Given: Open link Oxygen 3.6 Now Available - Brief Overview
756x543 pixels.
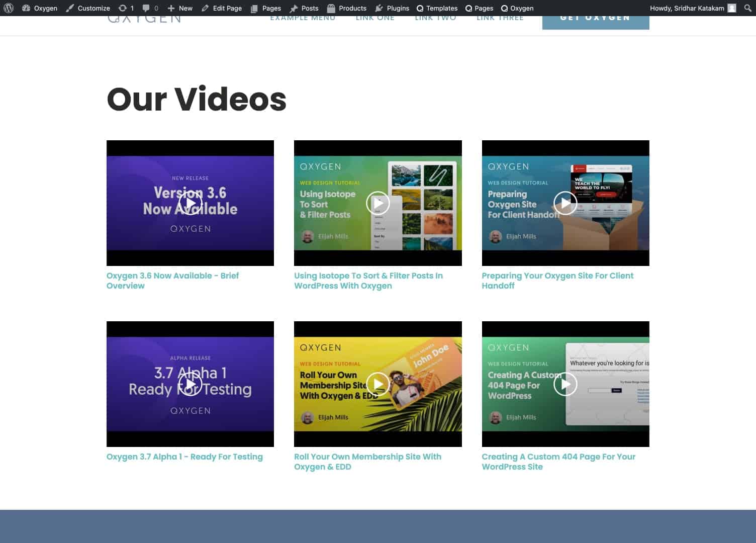Looking at the screenshot, I should pos(172,281).
